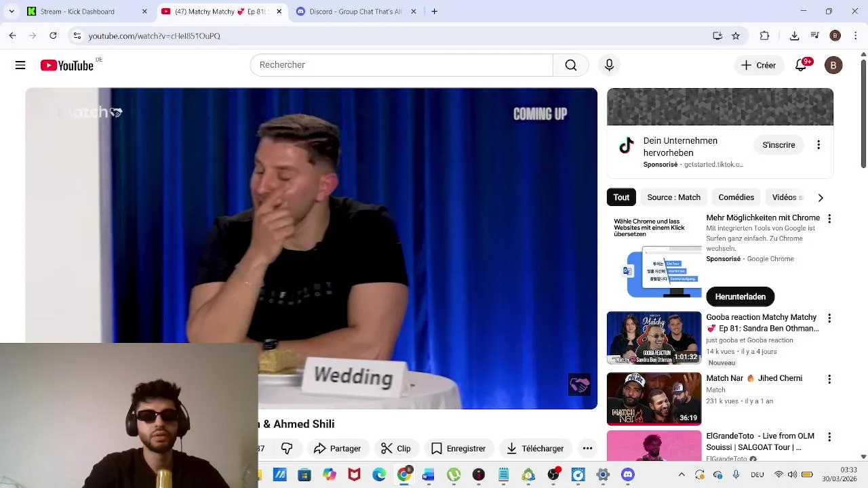This screenshot has height=488, width=868.
Task: Show more chips with right chevron
Action: pyautogui.click(x=821, y=197)
